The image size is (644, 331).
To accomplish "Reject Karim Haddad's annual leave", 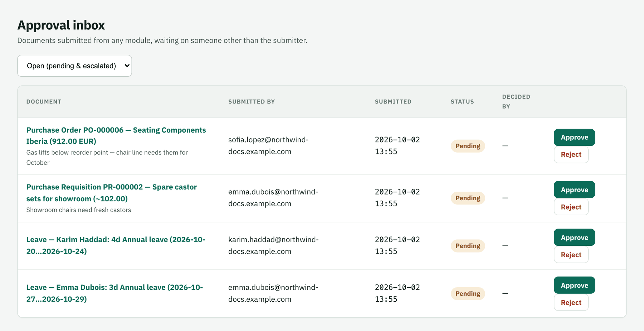I will point(571,255).
